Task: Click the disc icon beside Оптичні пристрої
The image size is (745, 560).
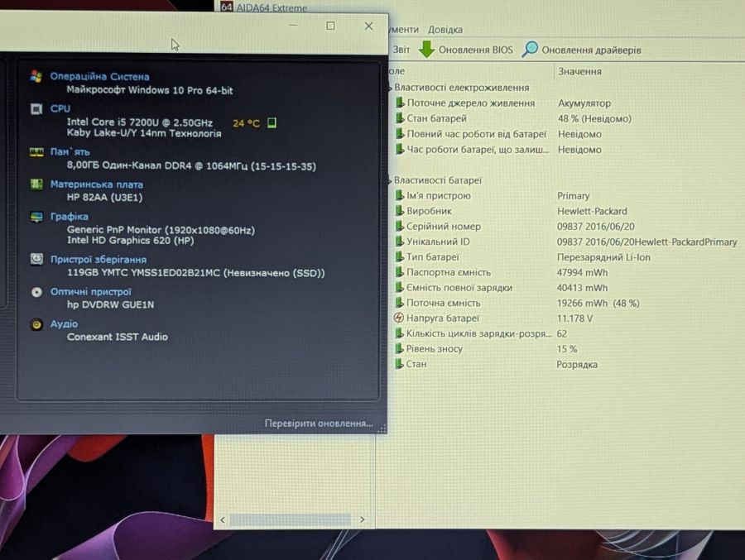Action: pyautogui.click(x=36, y=292)
